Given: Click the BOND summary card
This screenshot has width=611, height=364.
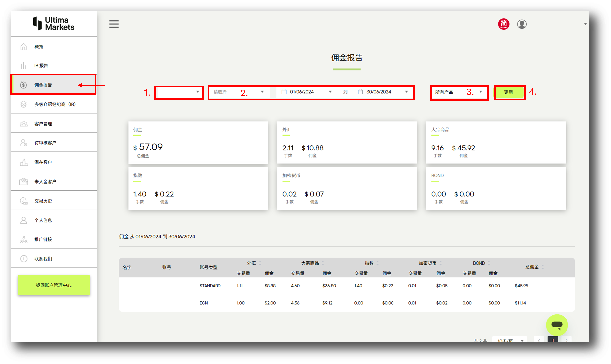Looking at the screenshot, I should (x=496, y=188).
